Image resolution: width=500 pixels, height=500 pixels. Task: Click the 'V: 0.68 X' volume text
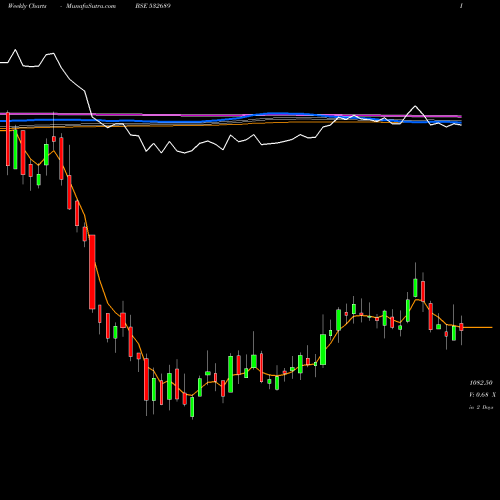pyautogui.click(x=482, y=395)
